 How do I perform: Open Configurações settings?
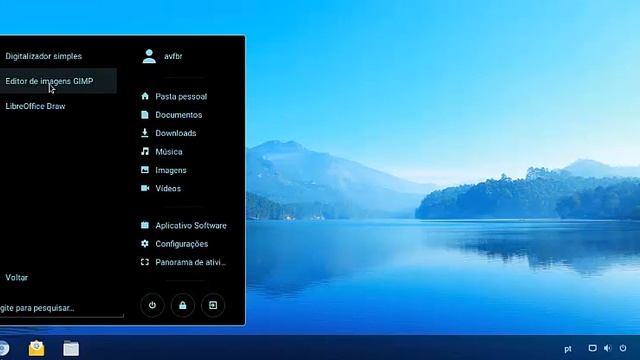tap(182, 244)
